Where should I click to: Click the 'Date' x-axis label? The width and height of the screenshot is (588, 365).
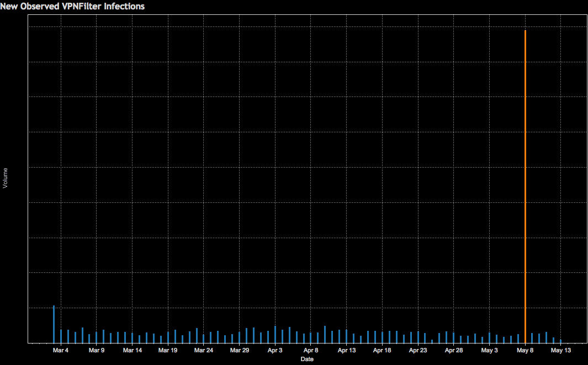307,359
